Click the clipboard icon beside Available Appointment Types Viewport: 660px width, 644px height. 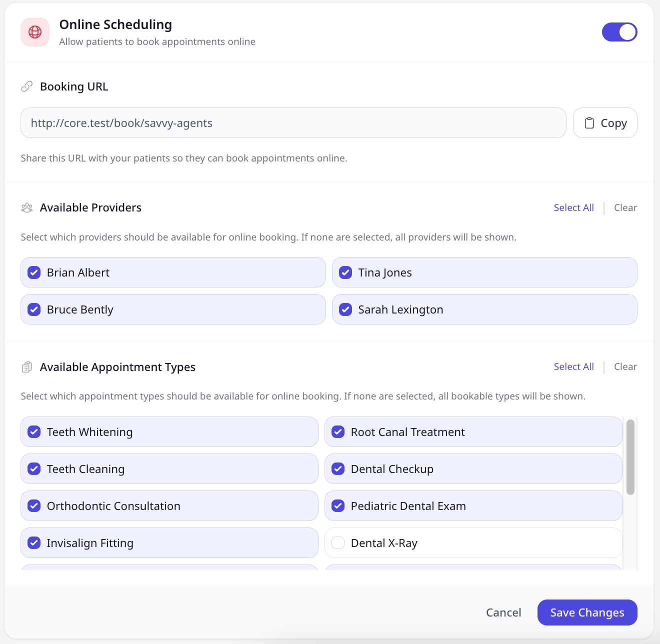pos(27,366)
